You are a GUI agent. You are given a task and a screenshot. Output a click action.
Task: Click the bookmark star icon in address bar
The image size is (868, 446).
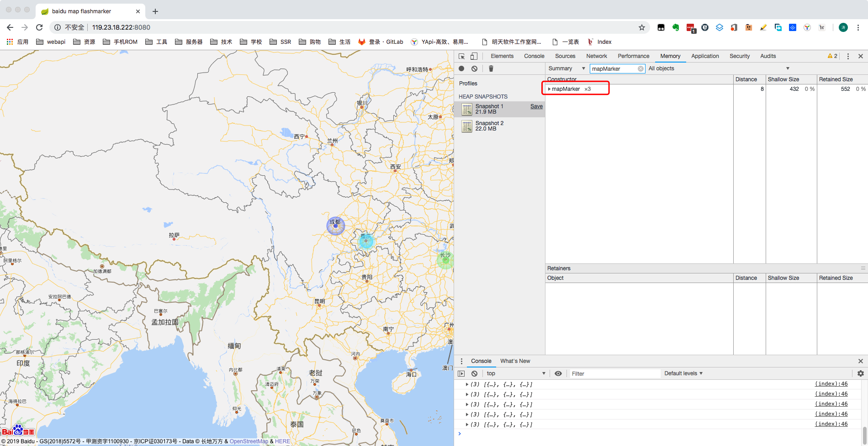(642, 27)
